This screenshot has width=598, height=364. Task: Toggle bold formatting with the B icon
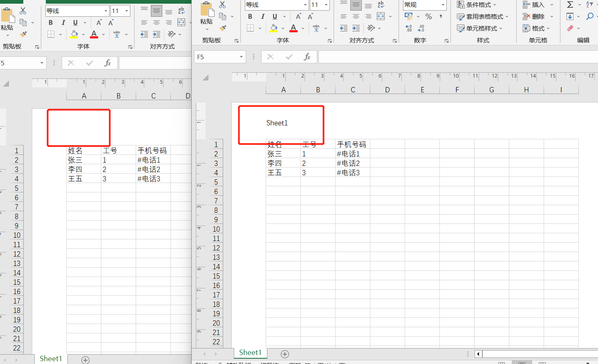coord(250,16)
